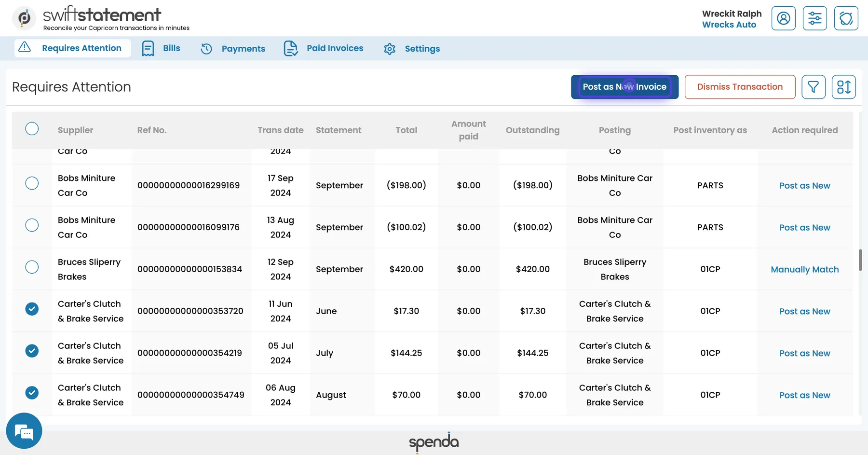
Task: Click Post as New for $17.30 row
Action: click(x=805, y=312)
